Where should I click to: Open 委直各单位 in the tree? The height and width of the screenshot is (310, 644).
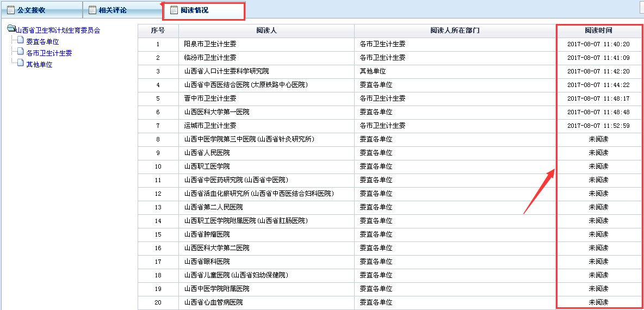click(42, 42)
